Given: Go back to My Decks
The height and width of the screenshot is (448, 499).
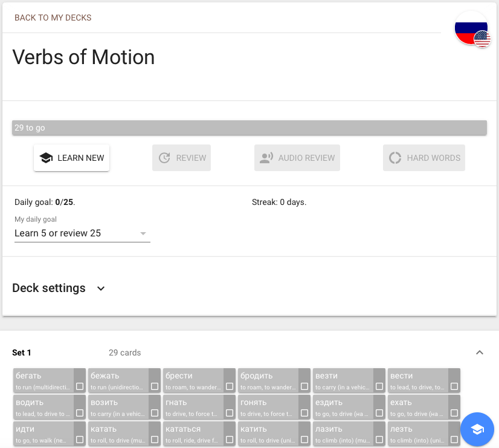Looking at the screenshot, I should pos(53,18).
